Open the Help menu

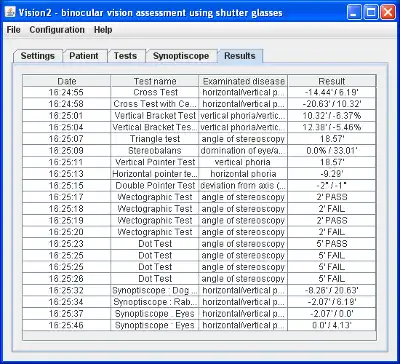103,30
